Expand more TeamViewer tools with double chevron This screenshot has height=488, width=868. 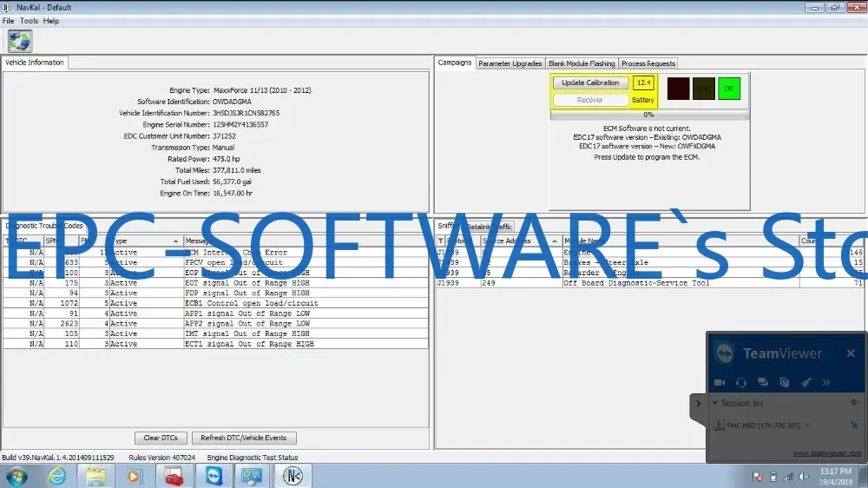click(826, 382)
